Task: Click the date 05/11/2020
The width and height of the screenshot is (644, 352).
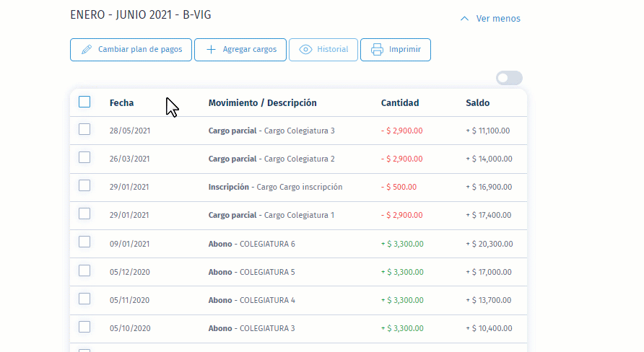Action: [129, 300]
